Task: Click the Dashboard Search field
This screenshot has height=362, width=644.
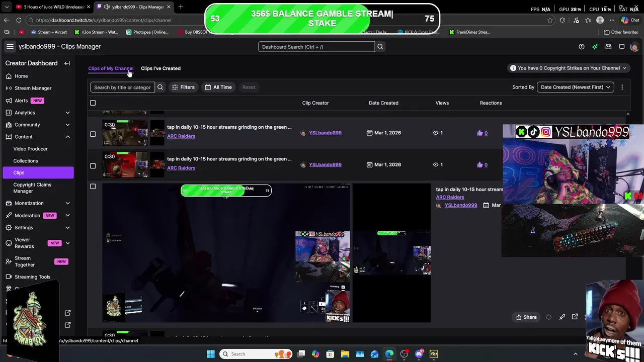Action: pyautogui.click(x=316, y=47)
